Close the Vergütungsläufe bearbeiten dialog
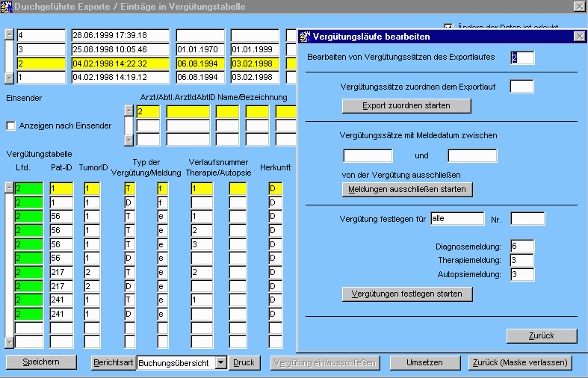 579,37
